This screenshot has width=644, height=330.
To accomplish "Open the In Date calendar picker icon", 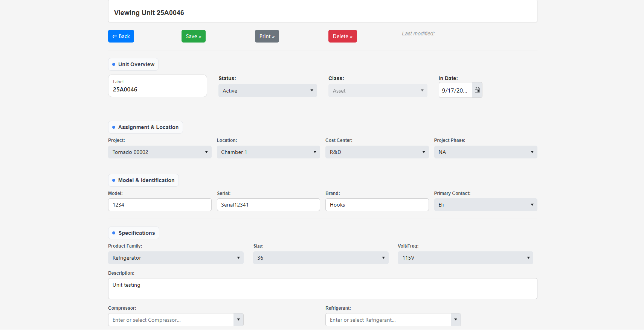I will point(477,90).
